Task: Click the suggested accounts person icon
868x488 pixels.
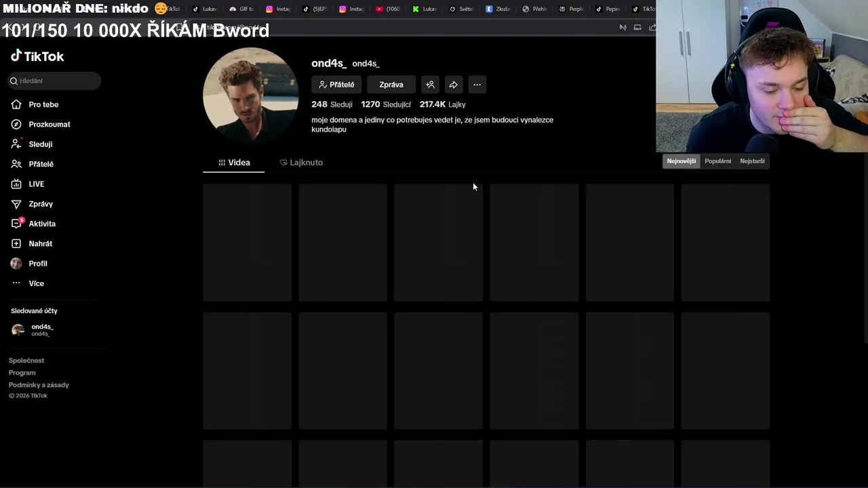Action: point(430,85)
